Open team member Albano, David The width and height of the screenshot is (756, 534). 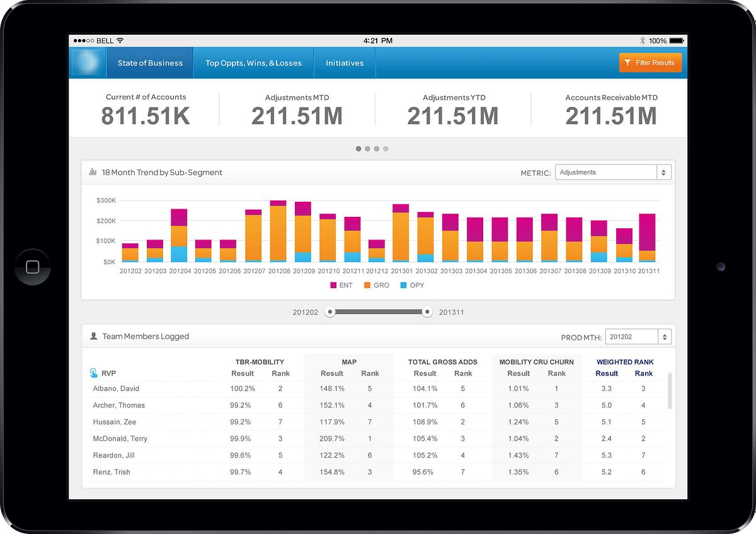click(116, 389)
